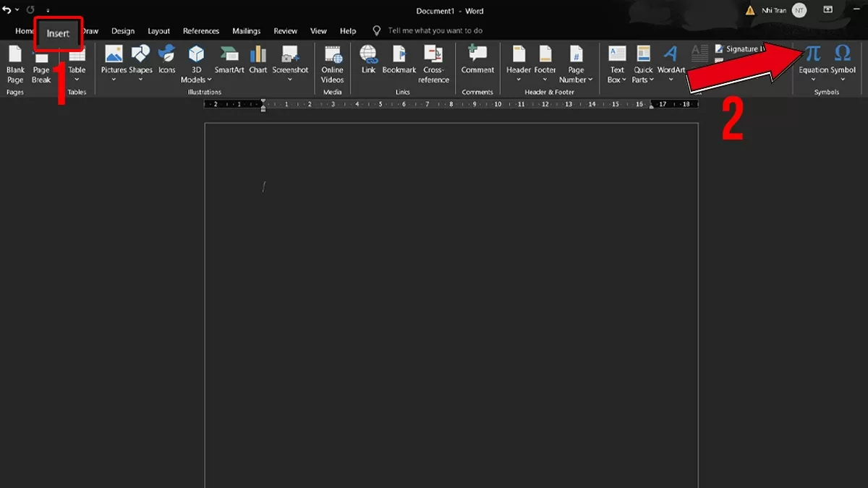868x488 pixels.
Task: Open the References tab
Action: point(201,31)
